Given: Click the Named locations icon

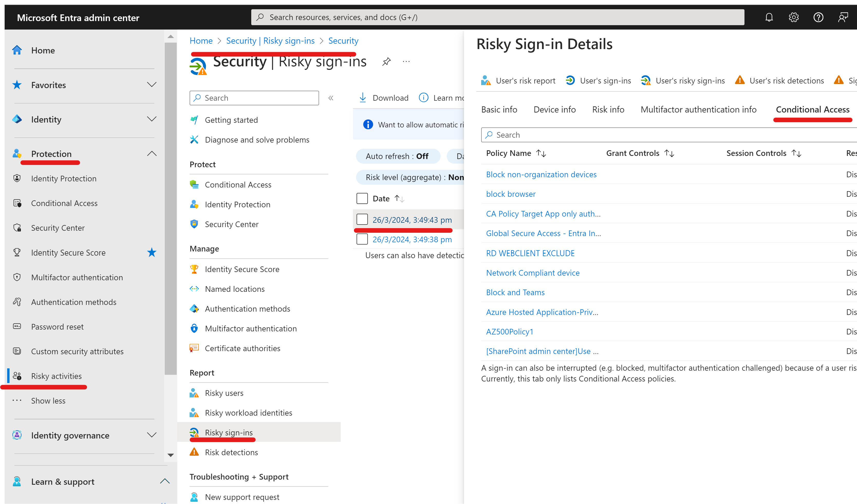Looking at the screenshot, I should point(194,289).
